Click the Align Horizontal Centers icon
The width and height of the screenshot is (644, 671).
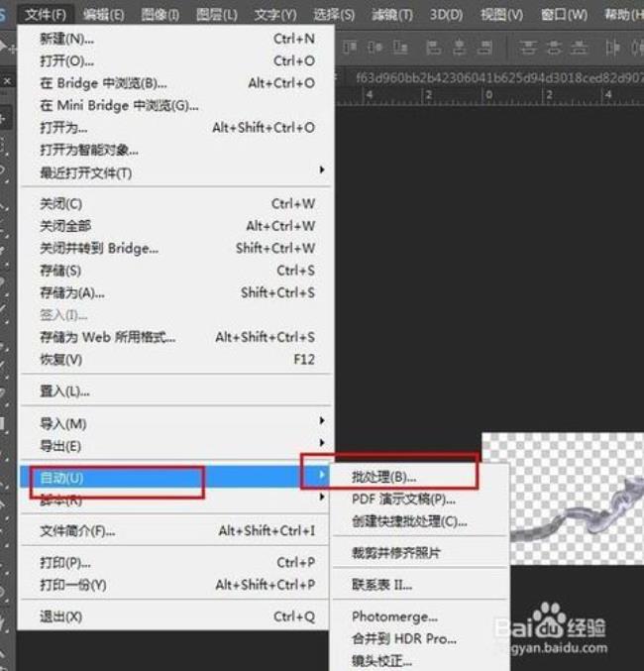459,47
